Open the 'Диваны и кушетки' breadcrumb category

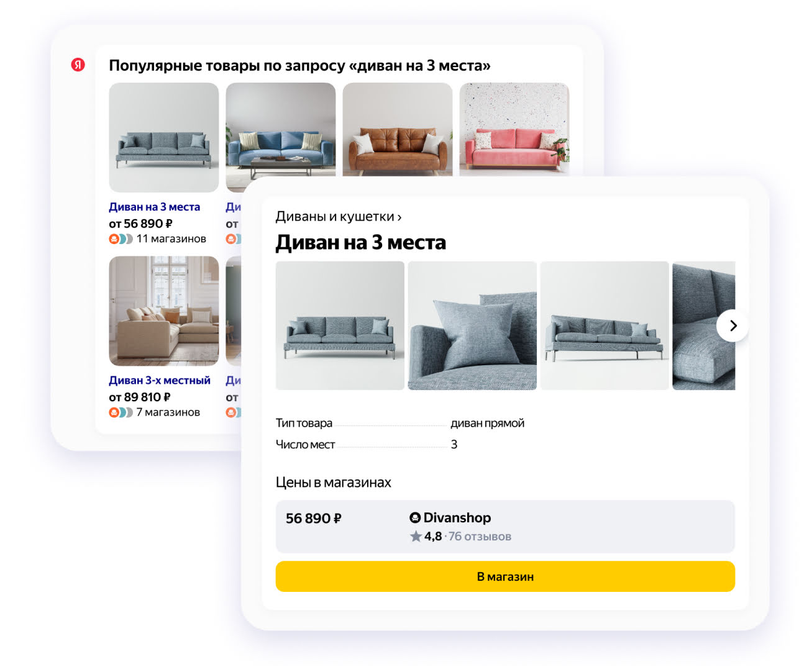click(338, 216)
